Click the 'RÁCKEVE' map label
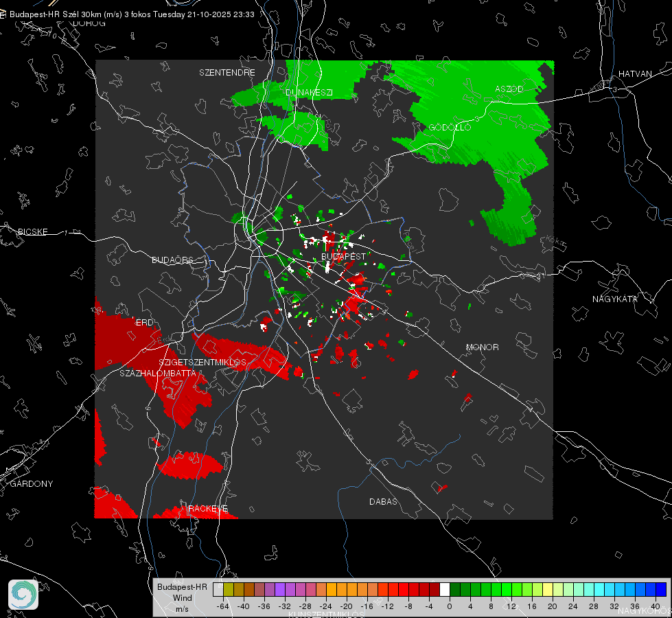Viewport: 672px width, 618px height. tap(208, 508)
